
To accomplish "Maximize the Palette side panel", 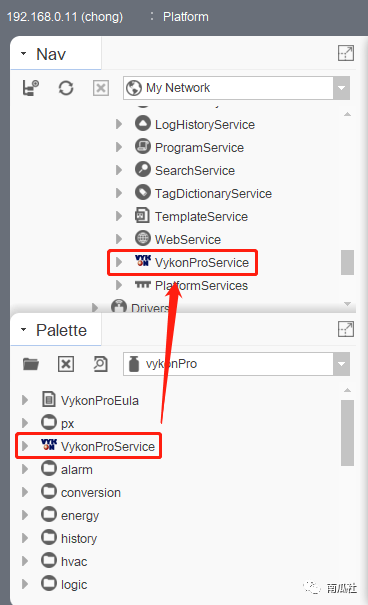I will click(x=346, y=329).
